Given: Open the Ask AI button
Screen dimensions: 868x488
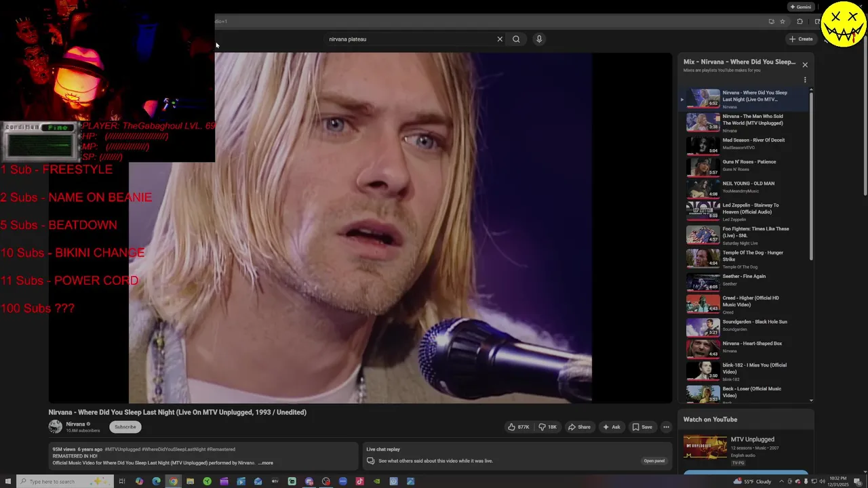Looking at the screenshot, I should click(612, 427).
